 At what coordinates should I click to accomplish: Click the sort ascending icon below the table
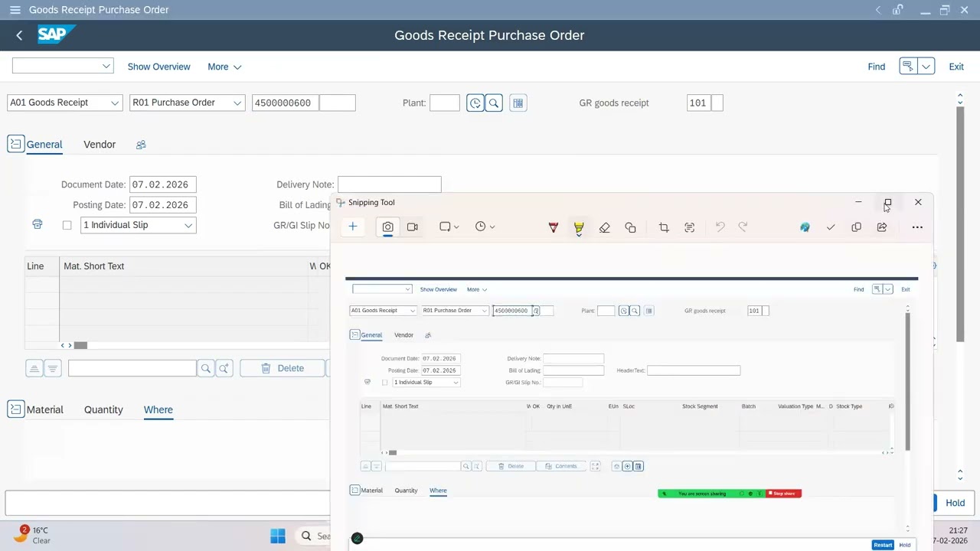34,368
